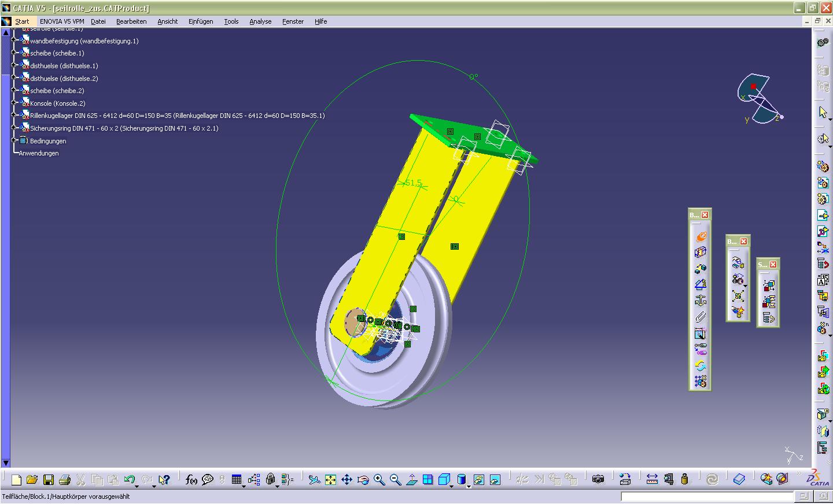Click the Contact Constraint icon
Image resolution: width=833 pixels, height=504 pixels.
pos(701,252)
